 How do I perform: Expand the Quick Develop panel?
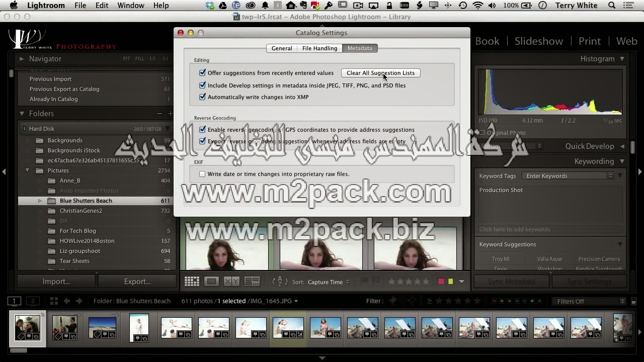622,146
